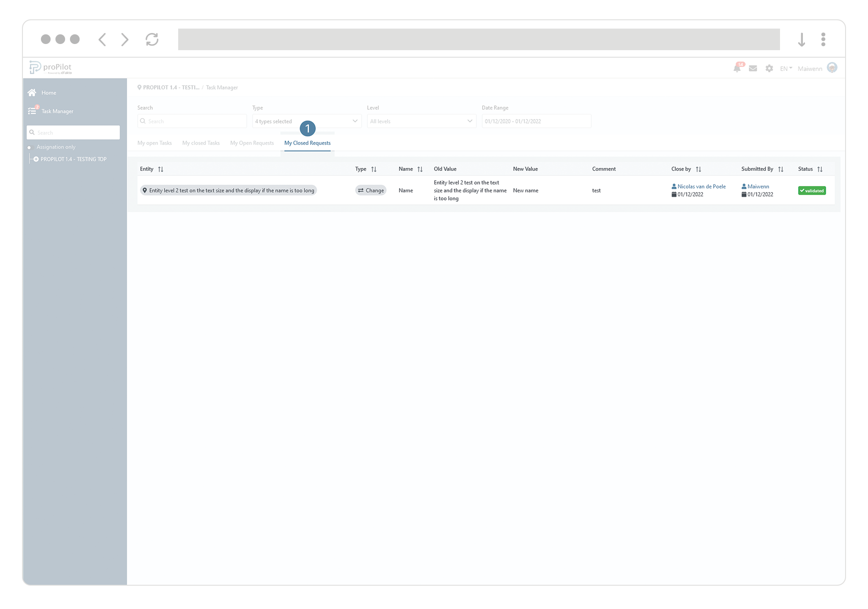Expand the PROPILOT 1.4 - TESTING TOP tree node

36,159
